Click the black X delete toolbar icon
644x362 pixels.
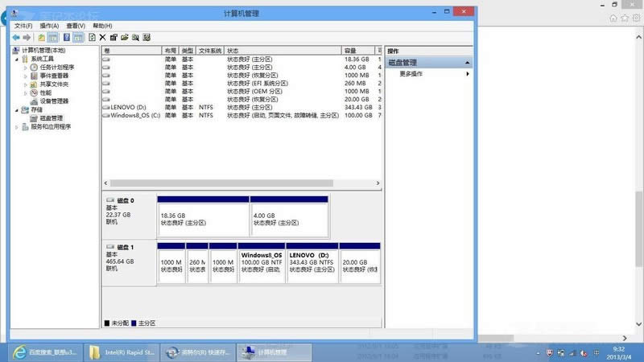tap(103, 37)
